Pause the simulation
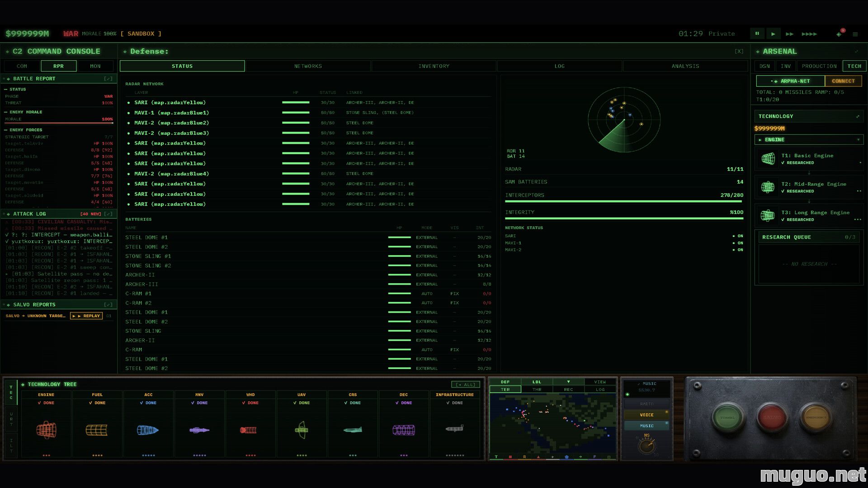The width and height of the screenshot is (868, 488). (x=757, y=33)
